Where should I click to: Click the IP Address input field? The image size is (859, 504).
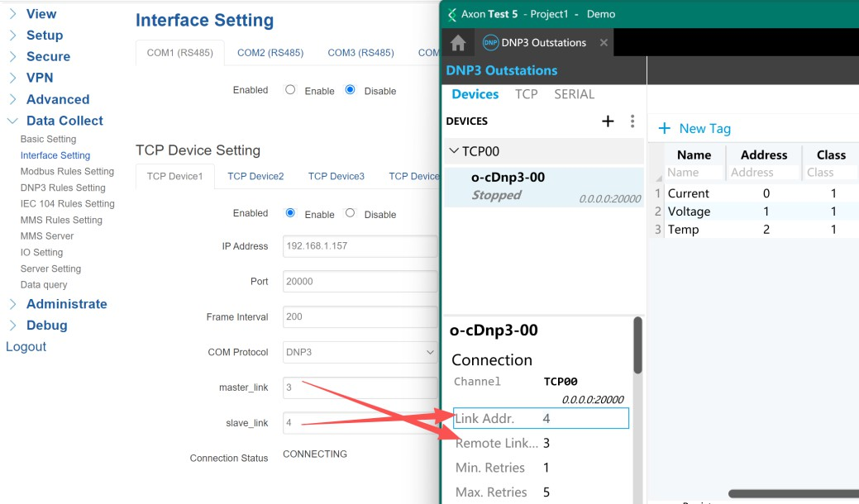point(360,246)
